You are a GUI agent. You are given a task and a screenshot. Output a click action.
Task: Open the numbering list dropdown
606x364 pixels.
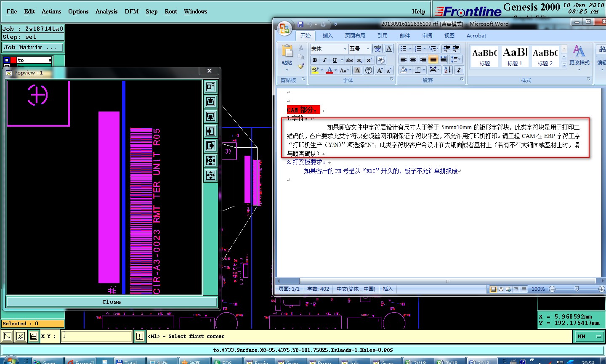[x=425, y=49]
